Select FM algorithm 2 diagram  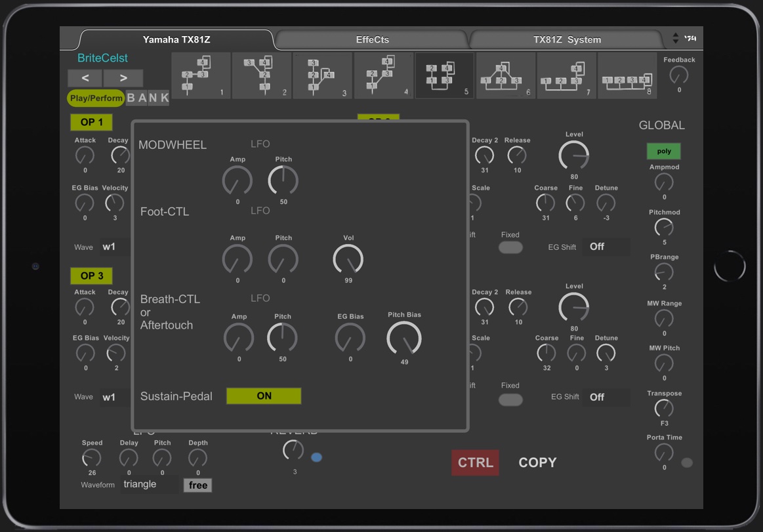coord(261,76)
